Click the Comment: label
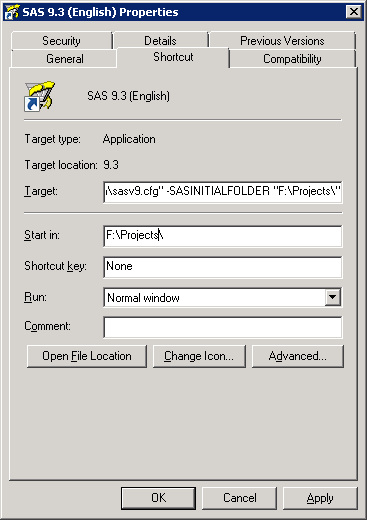This screenshot has height=520, width=367. tap(47, 326)
